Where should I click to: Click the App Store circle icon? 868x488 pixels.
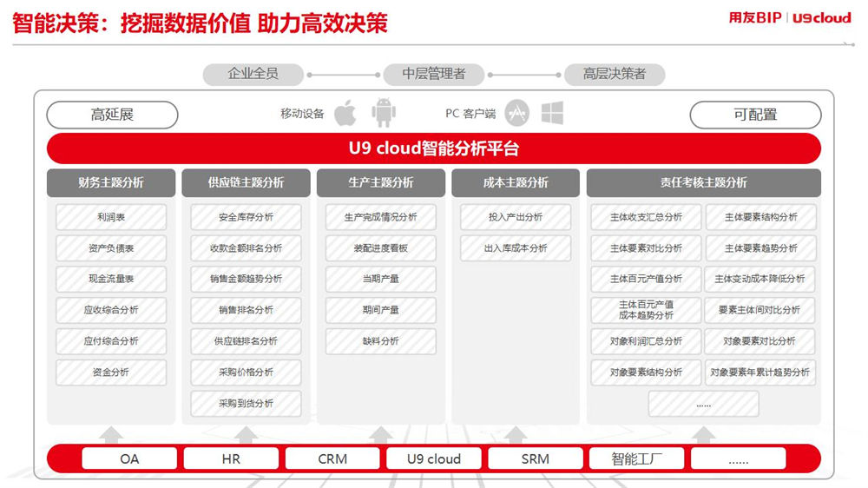tap(517, 113)
